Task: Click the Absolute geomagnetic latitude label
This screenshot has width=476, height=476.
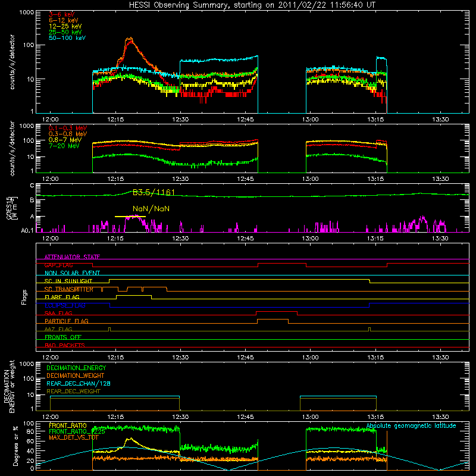Action: [411, 426]
